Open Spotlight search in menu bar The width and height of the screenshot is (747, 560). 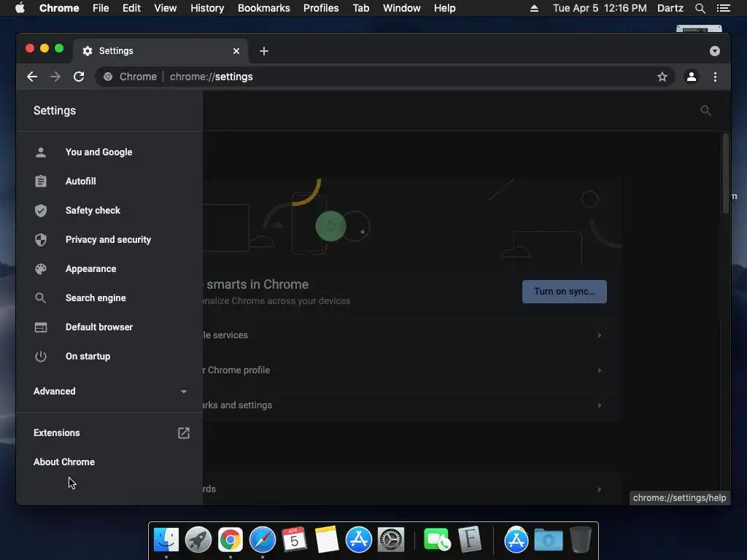pos(700,8)
